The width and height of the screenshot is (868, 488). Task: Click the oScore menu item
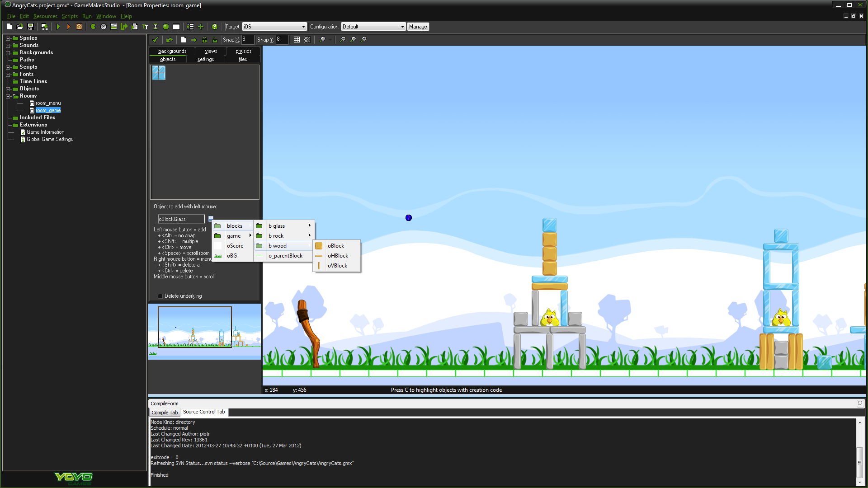click(234, 245)
